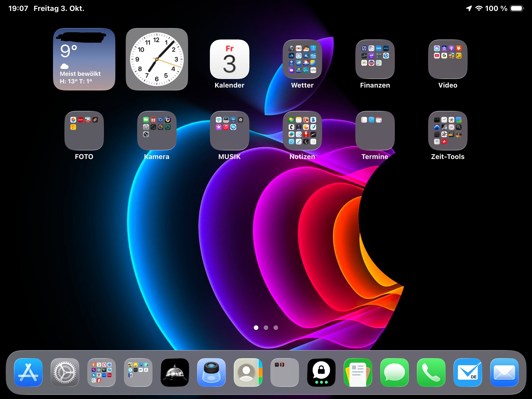Open the Notizen folder
Screen dimensions: 532x399
coord(302,131)
